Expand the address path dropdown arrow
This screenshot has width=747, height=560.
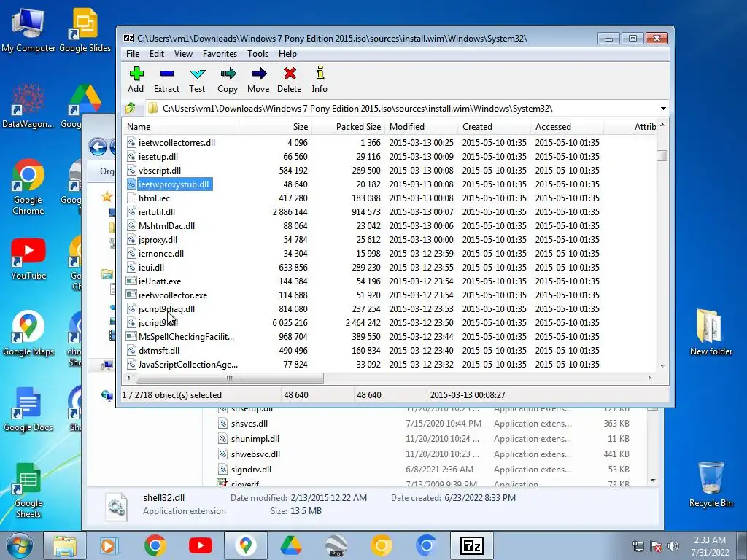tap(662, 109)
